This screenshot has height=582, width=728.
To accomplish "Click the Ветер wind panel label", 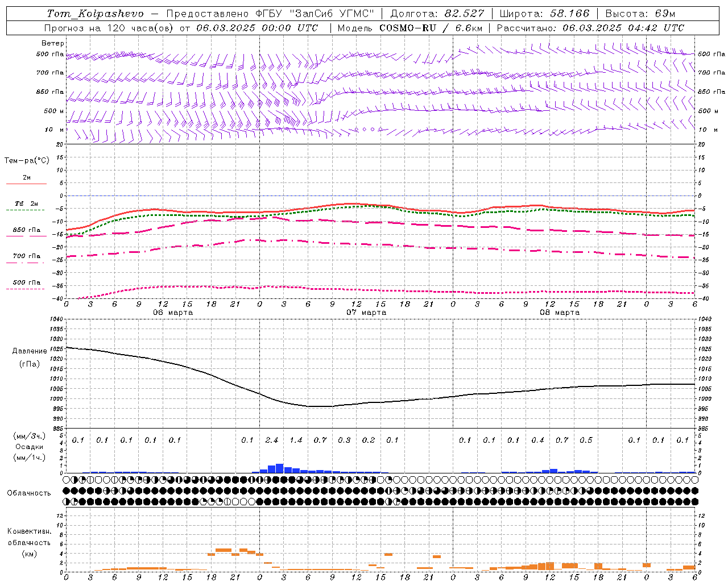I will click(x=53, y=43).
